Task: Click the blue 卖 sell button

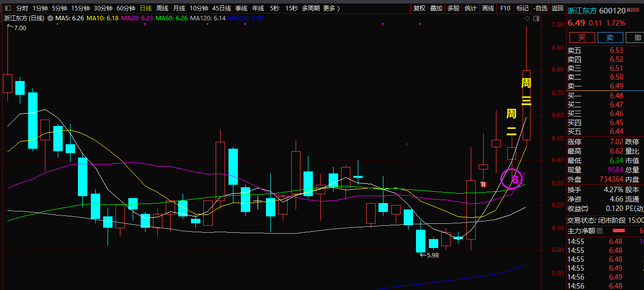Action: pyautogui.click(x=610, y=38)
